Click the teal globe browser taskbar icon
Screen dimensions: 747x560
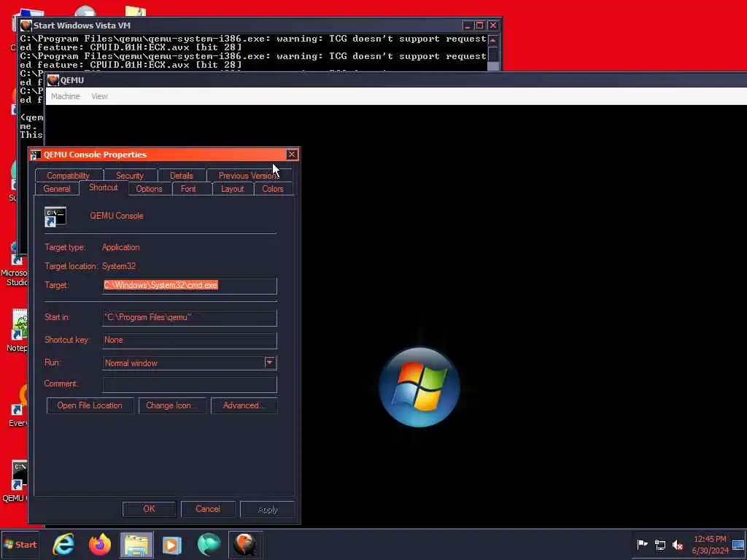click(209, 544)
